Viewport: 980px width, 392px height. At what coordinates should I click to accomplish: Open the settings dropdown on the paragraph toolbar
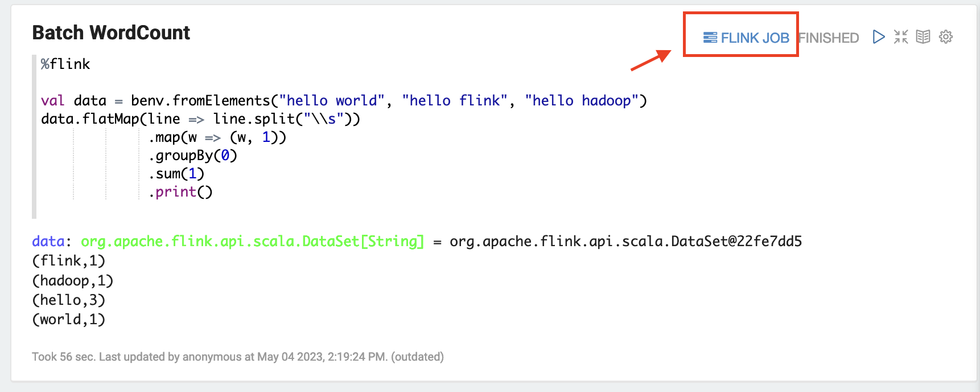pyautogui.click(x=945, y=36)
